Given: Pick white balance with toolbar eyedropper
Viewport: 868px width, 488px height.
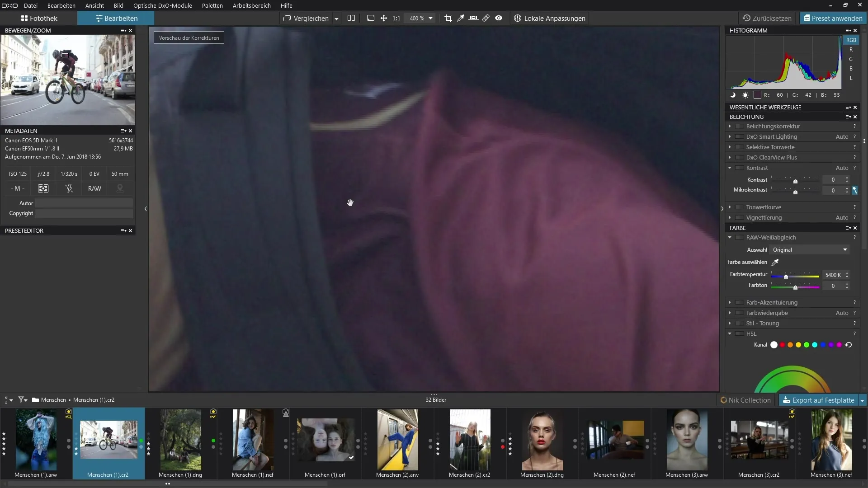Looking at the screenshot, I should point(461,19).
